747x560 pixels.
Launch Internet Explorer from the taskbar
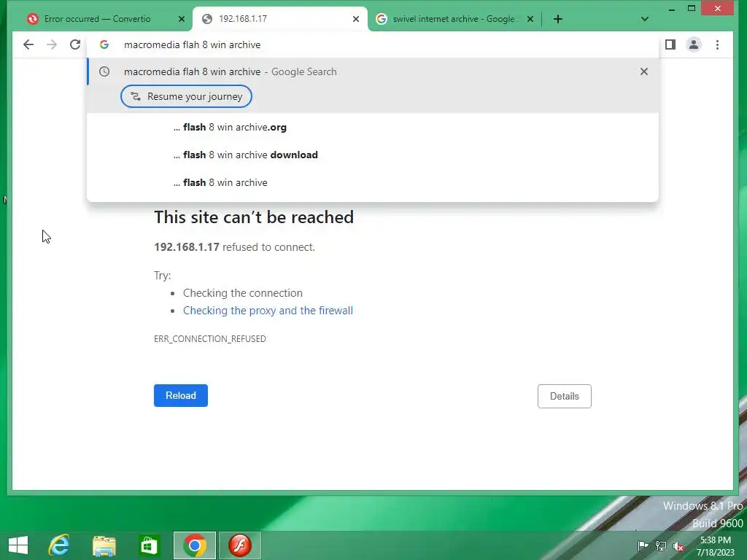(x=59, y=545)
